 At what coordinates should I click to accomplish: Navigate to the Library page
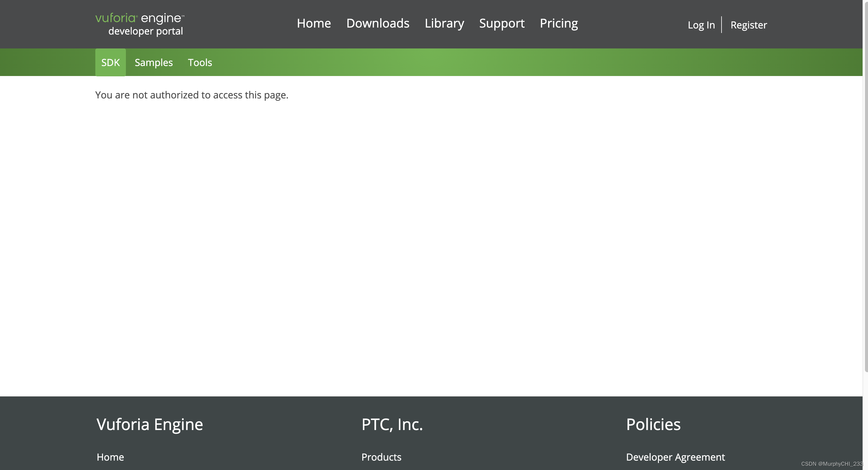(444, 23)
